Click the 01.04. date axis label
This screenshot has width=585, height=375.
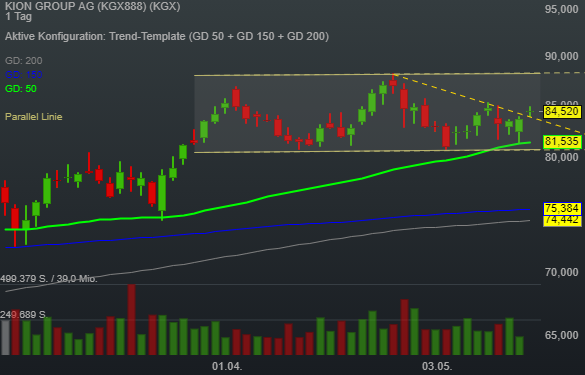(227, 366)
